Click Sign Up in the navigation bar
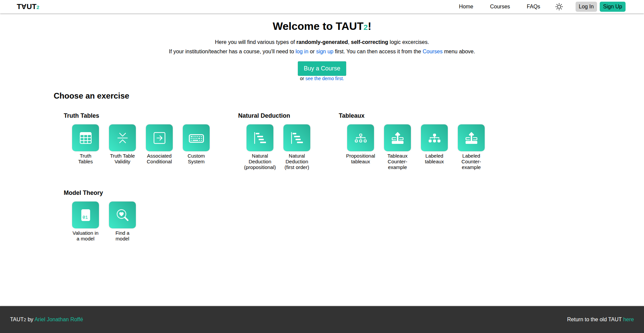Viewport: 644px width, 333px height. (x=612, y=6)
